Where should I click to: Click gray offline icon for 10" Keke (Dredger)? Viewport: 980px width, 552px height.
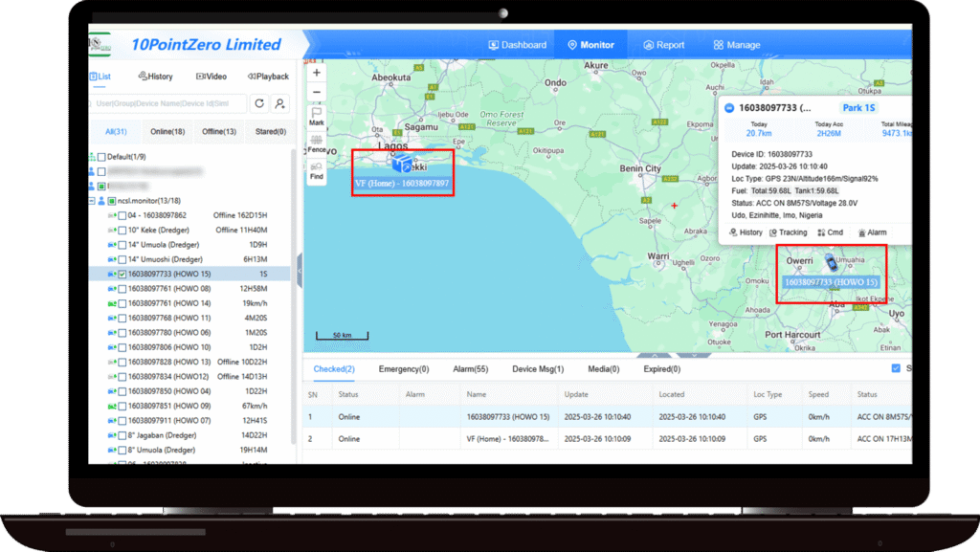(x=112, y=231)
